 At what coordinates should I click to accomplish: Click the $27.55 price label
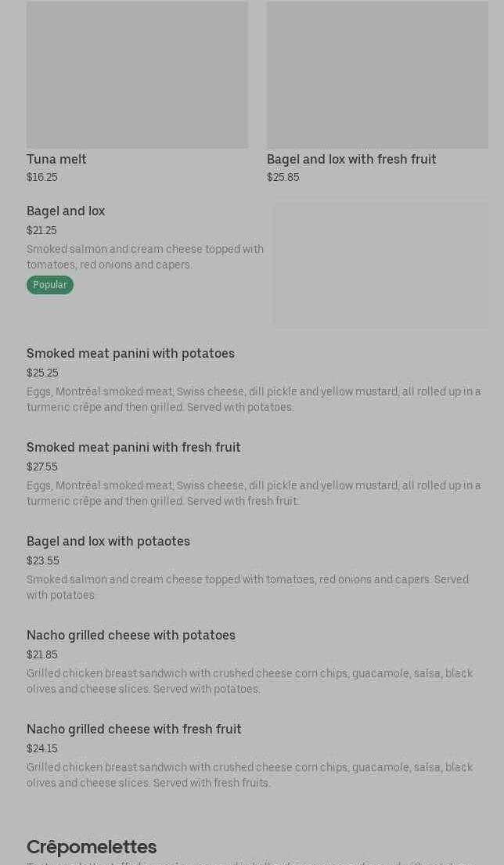click(42, 467)
